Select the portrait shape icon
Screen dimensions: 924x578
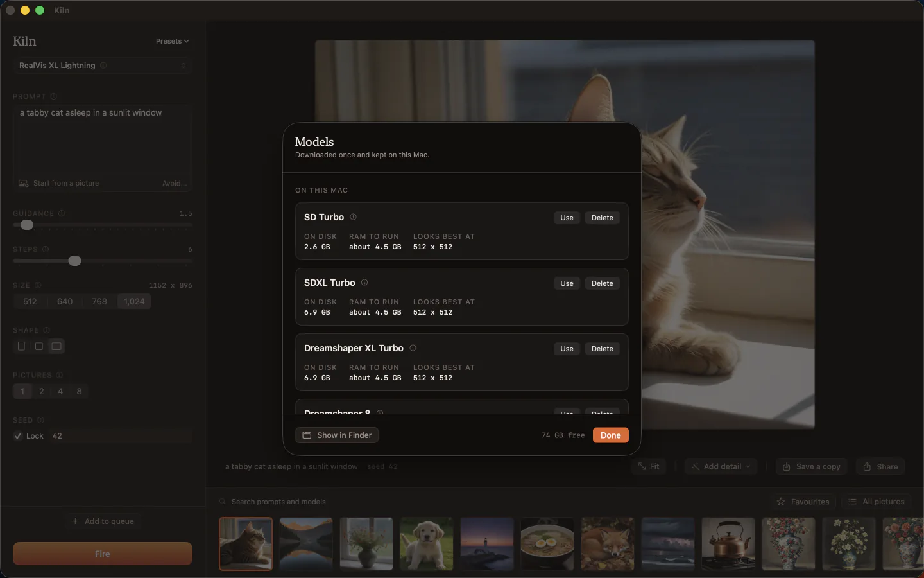coord(22,346)
